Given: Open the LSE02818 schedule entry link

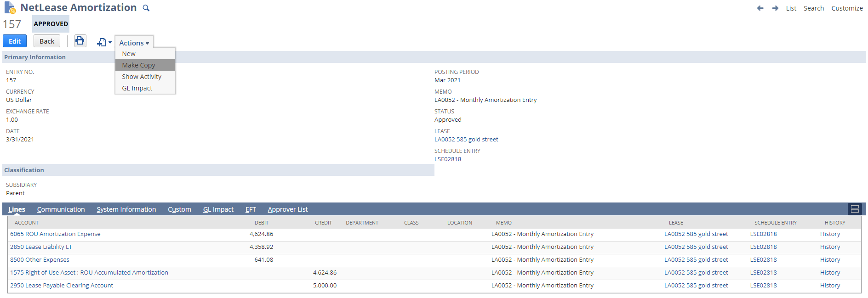Looking at the screenshot, I should (447, 159).
